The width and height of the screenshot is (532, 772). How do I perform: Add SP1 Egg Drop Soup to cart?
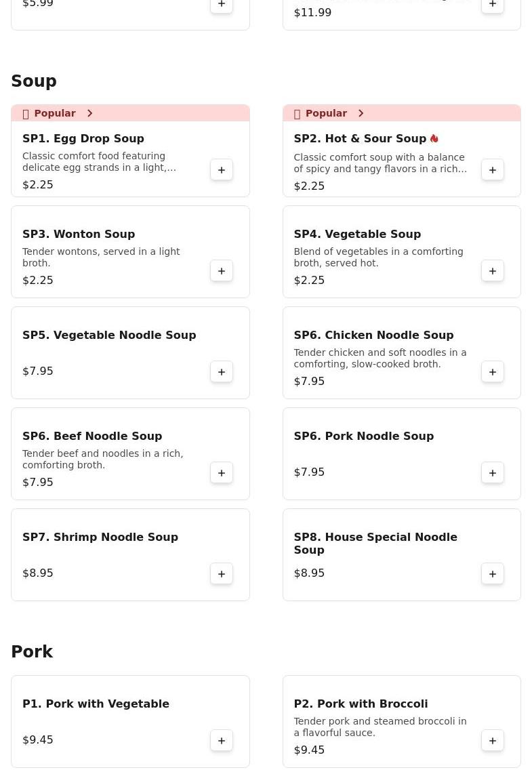pyautogui.click(x=222, y=170)
